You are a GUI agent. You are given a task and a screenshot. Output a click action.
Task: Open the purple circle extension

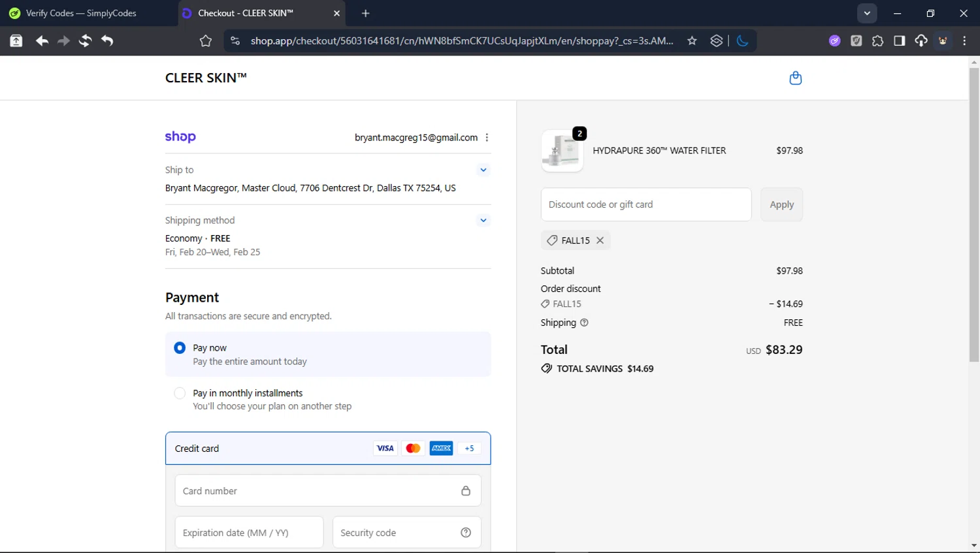pyautogui.click(x=835, y=40)
